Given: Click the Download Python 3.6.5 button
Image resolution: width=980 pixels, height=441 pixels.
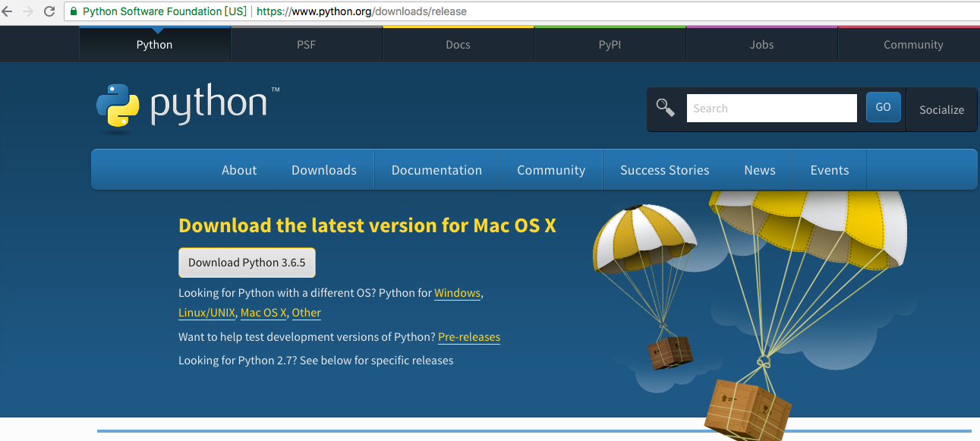Looking at the screenshot, I should (247, 263).
